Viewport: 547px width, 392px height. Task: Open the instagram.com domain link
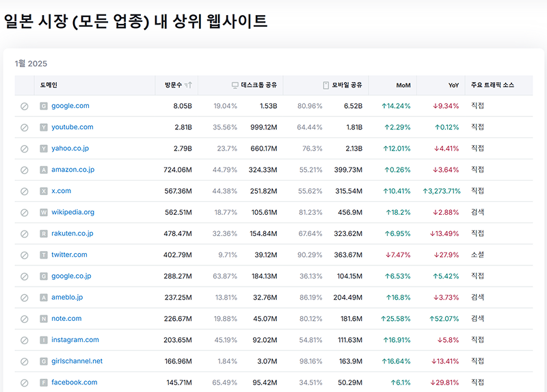(75, 340)
